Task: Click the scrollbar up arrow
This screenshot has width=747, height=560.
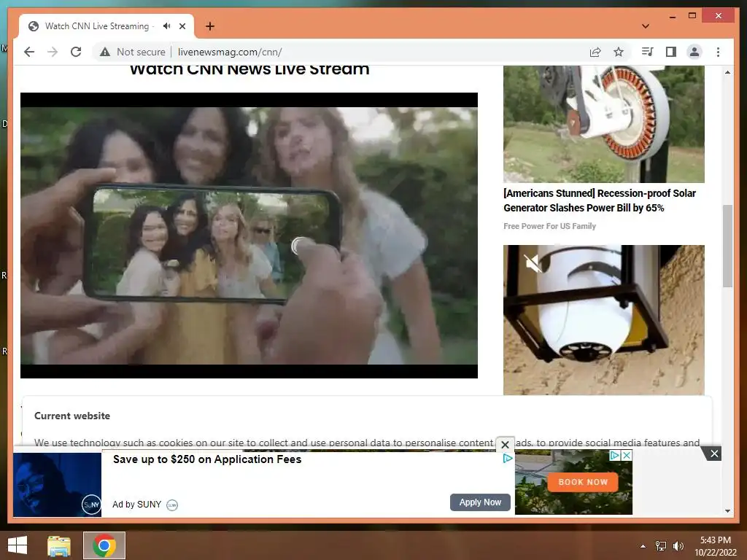Action: point(727,72)
